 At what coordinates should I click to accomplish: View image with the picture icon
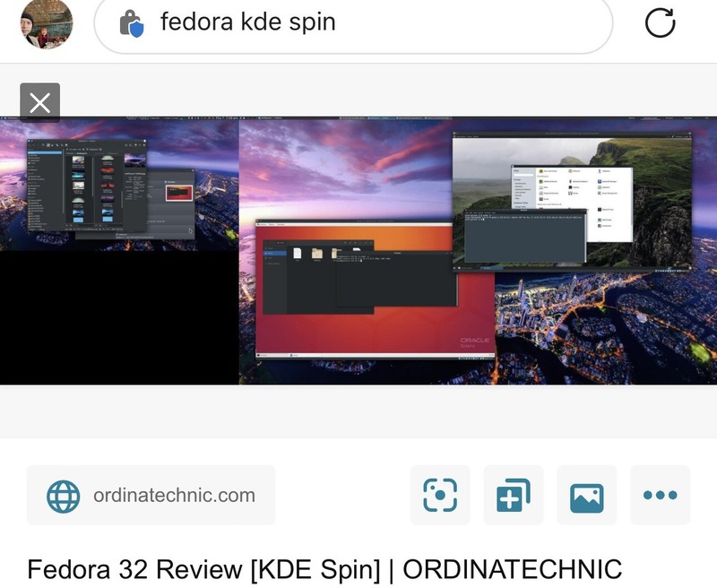[587, 495]
